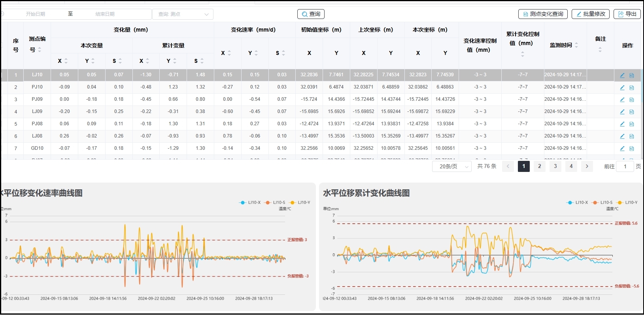Click the previous page left arrow

508,166
